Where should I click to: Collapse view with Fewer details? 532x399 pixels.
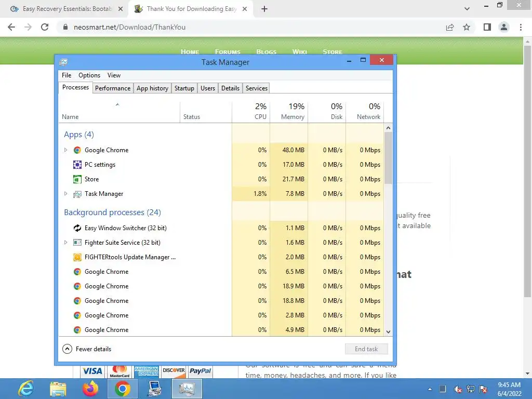coord(87,349)
